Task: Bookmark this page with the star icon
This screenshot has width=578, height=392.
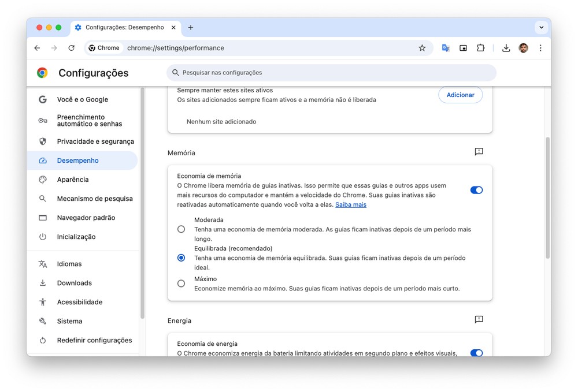Action: click(x=422, y=48)
